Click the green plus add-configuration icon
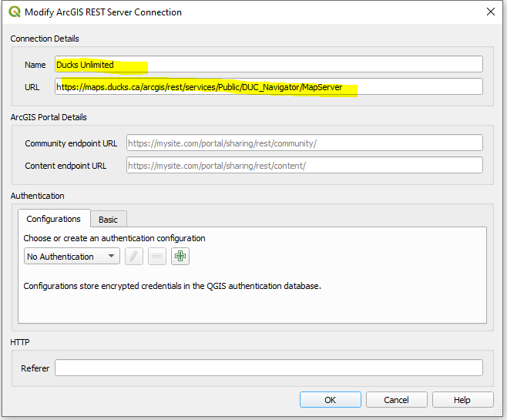Image resolution: width=507 pixels, height=420 pixels. coord(180,257)
